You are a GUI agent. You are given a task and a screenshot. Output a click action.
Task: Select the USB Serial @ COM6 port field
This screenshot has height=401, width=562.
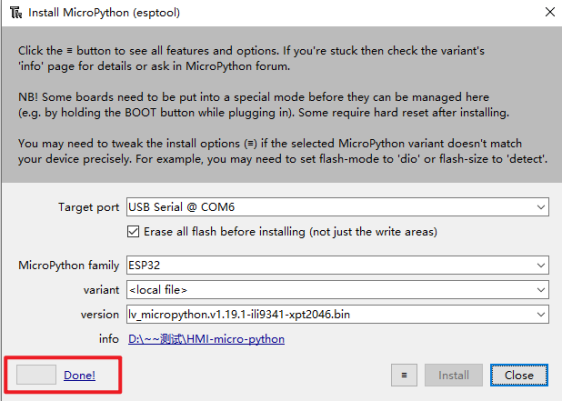[x=337, y=207]
